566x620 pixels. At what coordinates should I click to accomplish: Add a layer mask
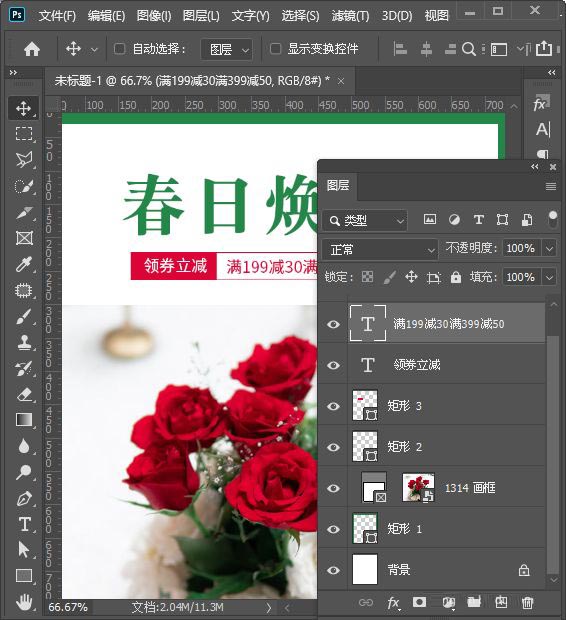tap(419, 602)
